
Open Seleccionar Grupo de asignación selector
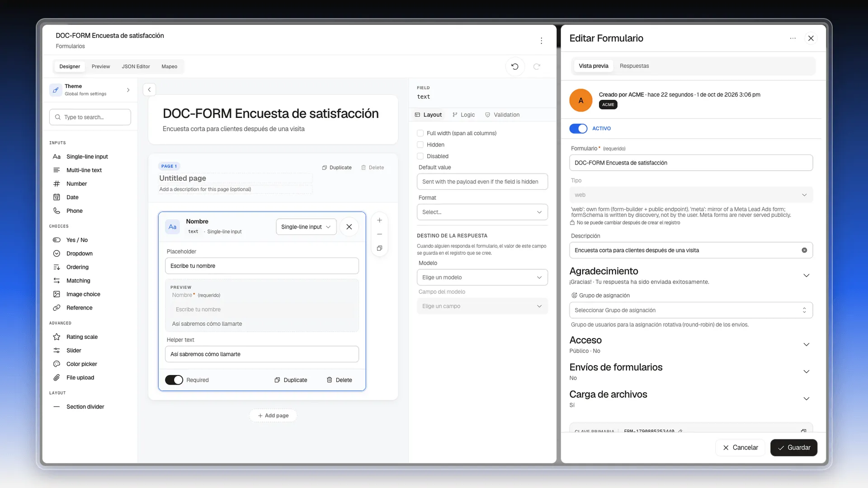(x=691, y=310)
